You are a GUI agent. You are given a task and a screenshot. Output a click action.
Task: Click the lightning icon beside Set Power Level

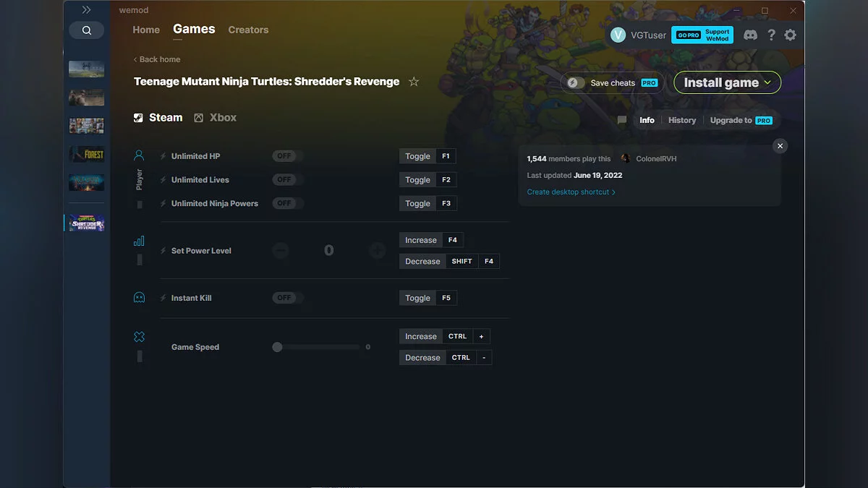163,251
